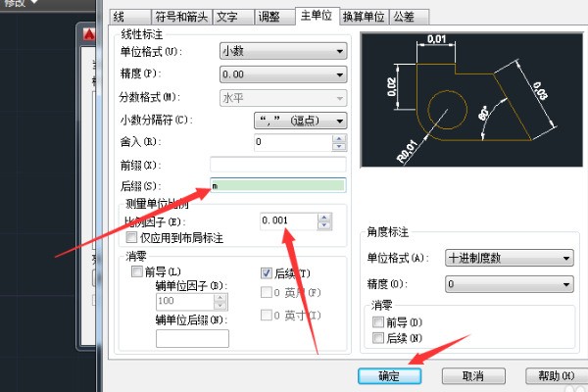The image size is (588, 392).
Task: Open the 符号和箭头 tab
Action: (x=181, y=17)
